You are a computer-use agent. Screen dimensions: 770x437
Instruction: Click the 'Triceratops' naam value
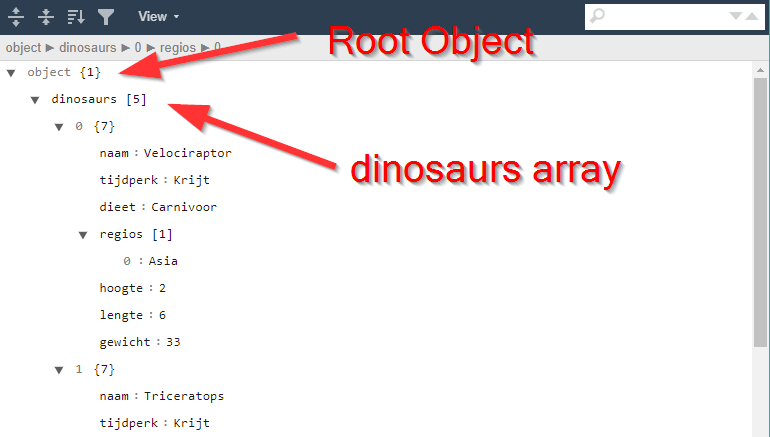pyautogui.click(x=184, y=396)
